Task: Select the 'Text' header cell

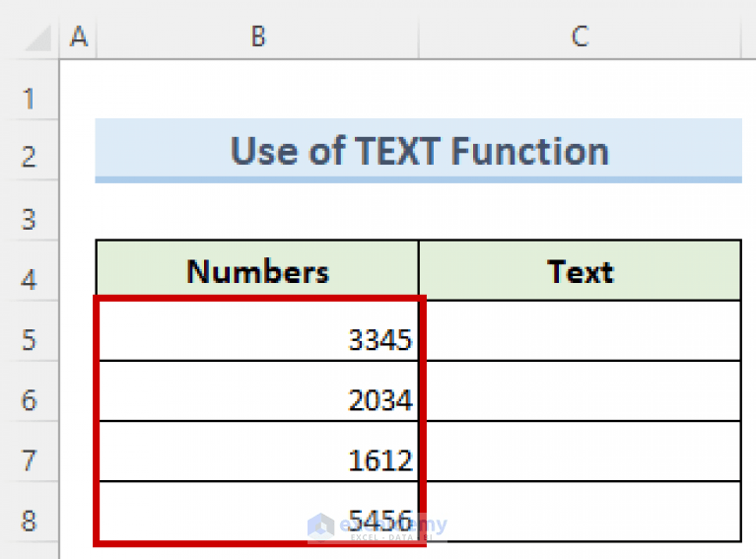Action: pyautogui.click(x=580, y=270)
